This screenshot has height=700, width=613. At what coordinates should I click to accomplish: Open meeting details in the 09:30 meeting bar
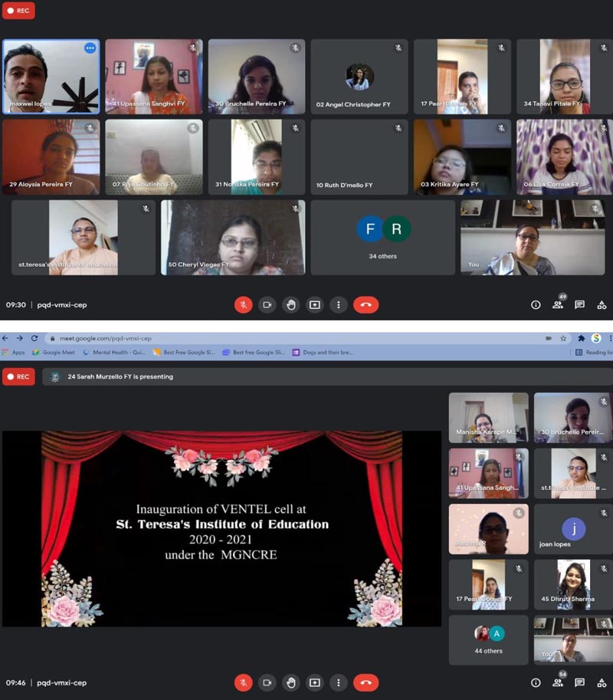pos(536,305)
